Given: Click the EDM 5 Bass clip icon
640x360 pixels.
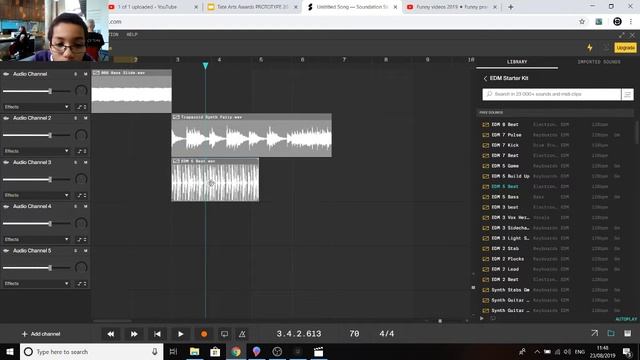Looking at the screenshot, I should pos(486,197).
